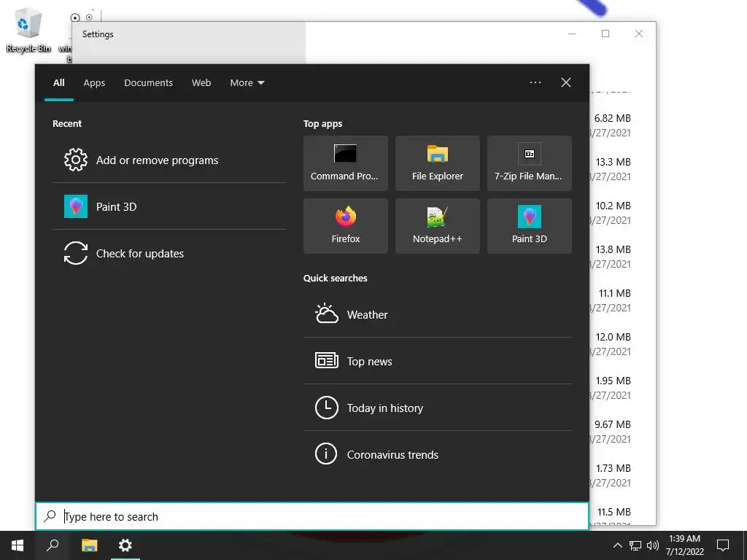The image size is (747, 560).
Task: Show hidden system tray icons
Action: click(617, 545)
